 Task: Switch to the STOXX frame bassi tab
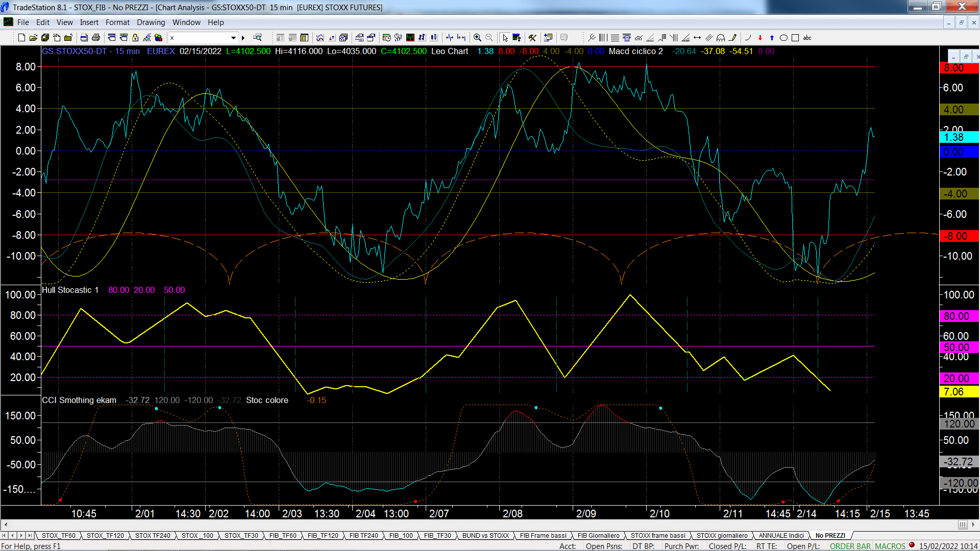click(658, 535)
